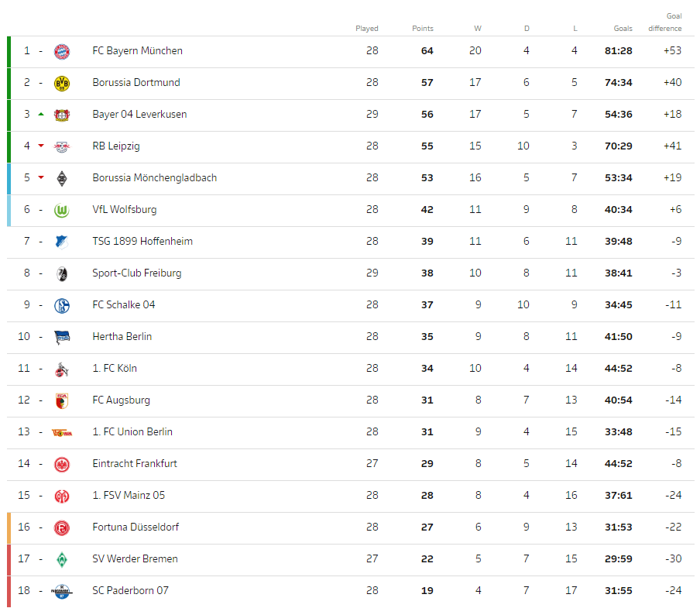Click the SV Werder Bremen logo

(62, 559)
